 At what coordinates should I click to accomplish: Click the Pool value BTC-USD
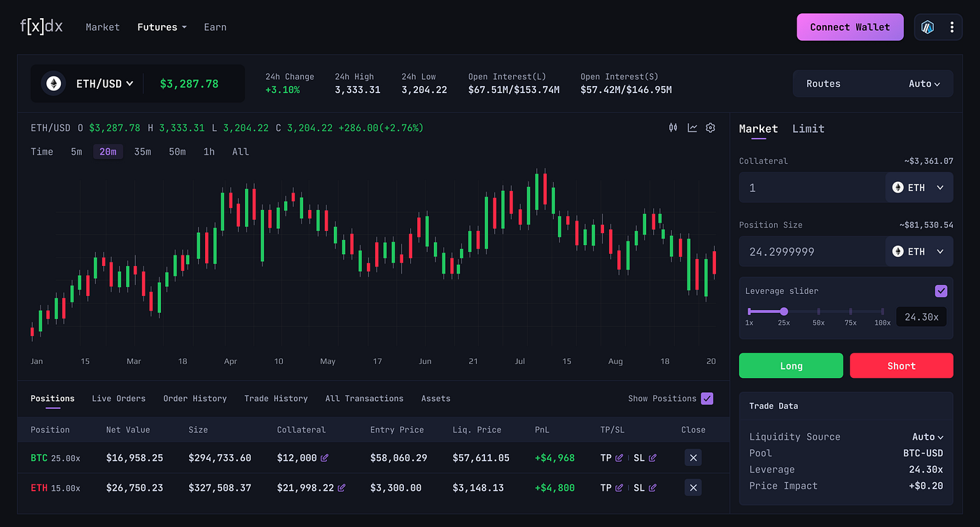(923, 453)
